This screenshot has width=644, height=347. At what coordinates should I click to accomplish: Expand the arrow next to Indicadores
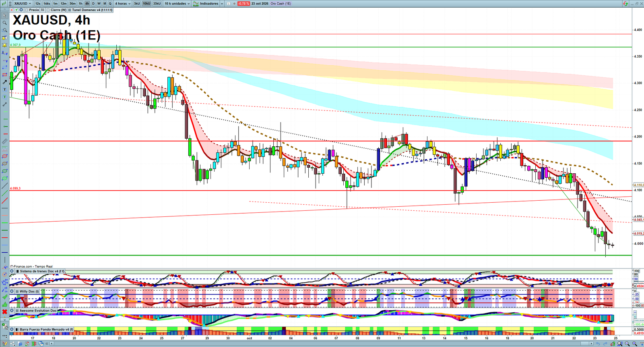coord(222,4)
